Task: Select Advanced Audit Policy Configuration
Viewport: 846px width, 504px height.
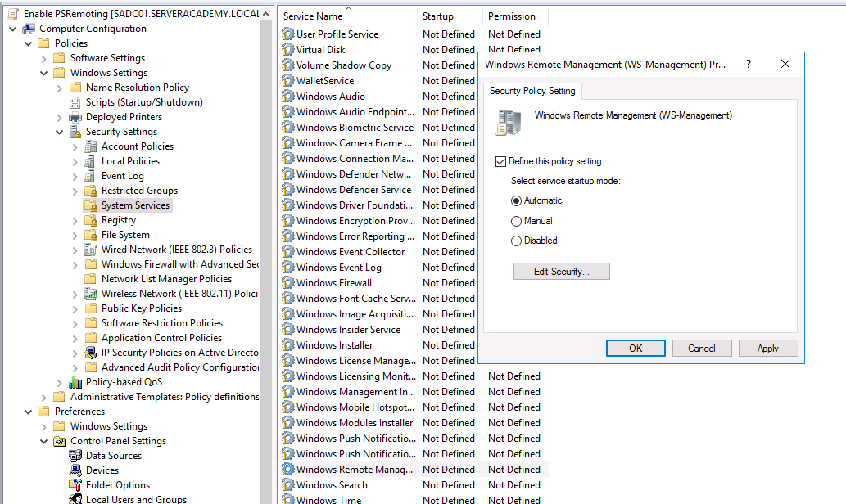Action: [x=180, y=367]
